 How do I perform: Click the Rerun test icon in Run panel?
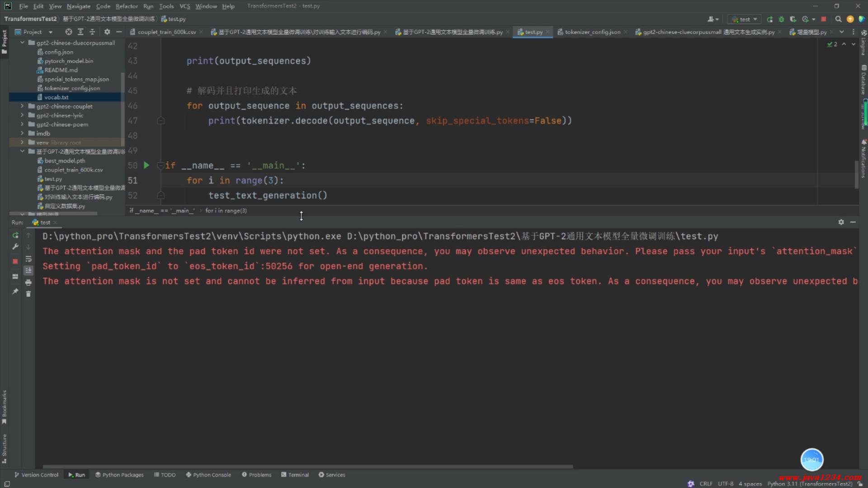coord(15,235)
